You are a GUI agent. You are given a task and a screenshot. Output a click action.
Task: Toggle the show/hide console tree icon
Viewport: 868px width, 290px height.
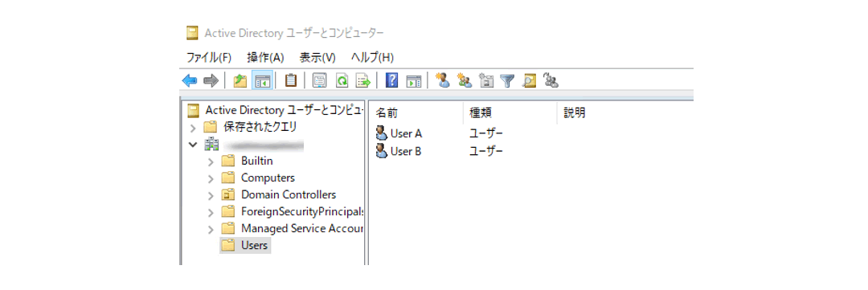(261, 81)
